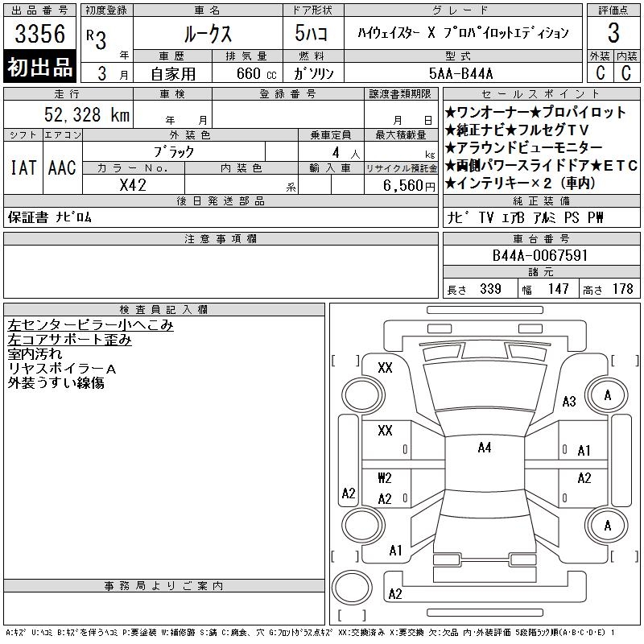Image resolution: width=644 pixels, height=644 pixels.
Task: Open the underlined 左センターピラー小へこみ note
Action: click(x=90, y=325)
